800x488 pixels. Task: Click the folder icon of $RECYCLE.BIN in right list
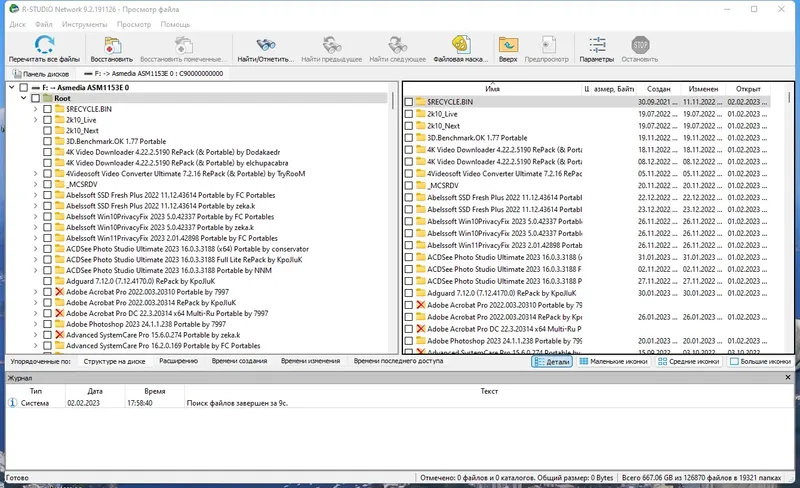420,102
